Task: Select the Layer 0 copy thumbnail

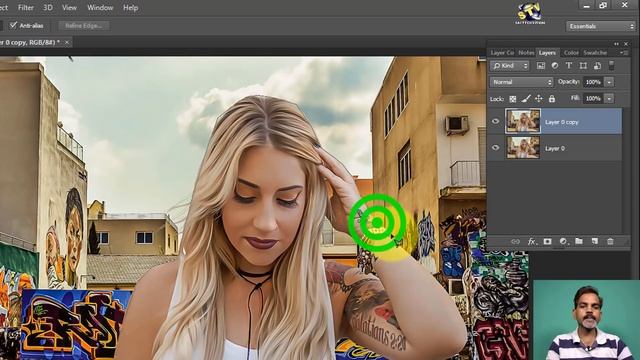Action: (523, 121)
